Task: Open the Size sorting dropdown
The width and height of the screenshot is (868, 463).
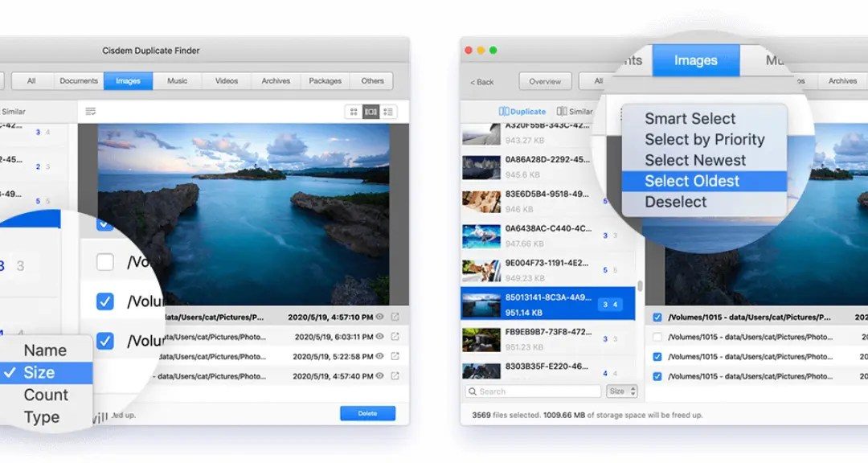Action: (x=622, y=391)
